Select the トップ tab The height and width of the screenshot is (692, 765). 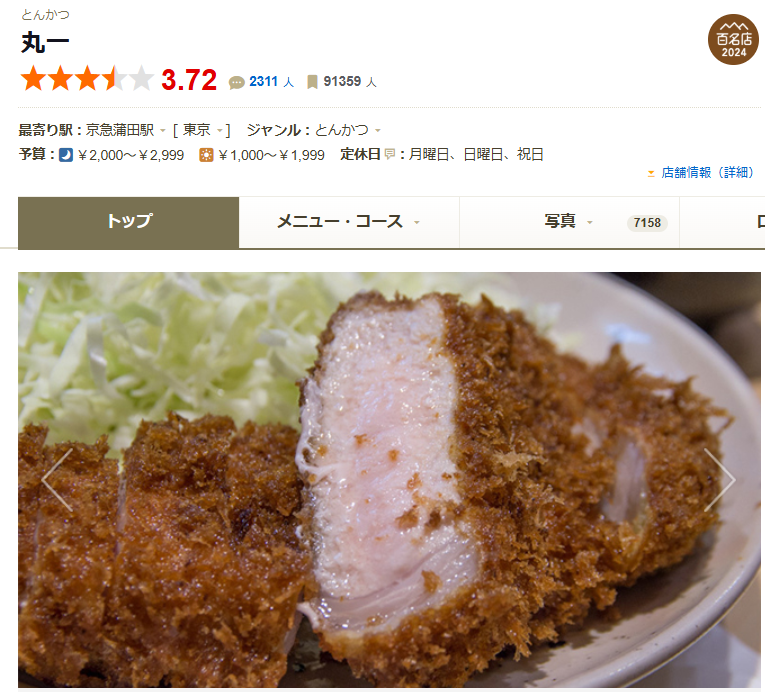click(x=128, y=223)
